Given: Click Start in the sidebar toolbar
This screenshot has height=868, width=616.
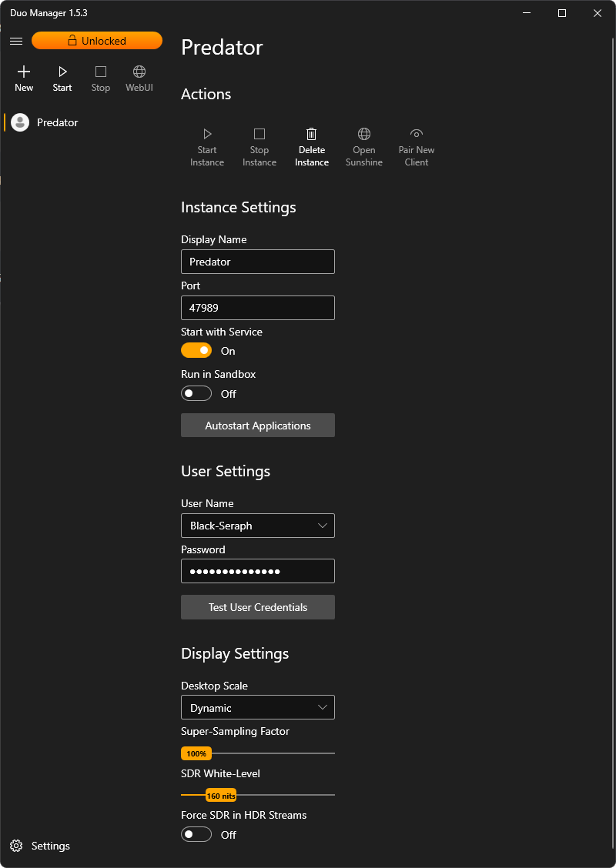Looking at the screenshot, I should 62,78.
